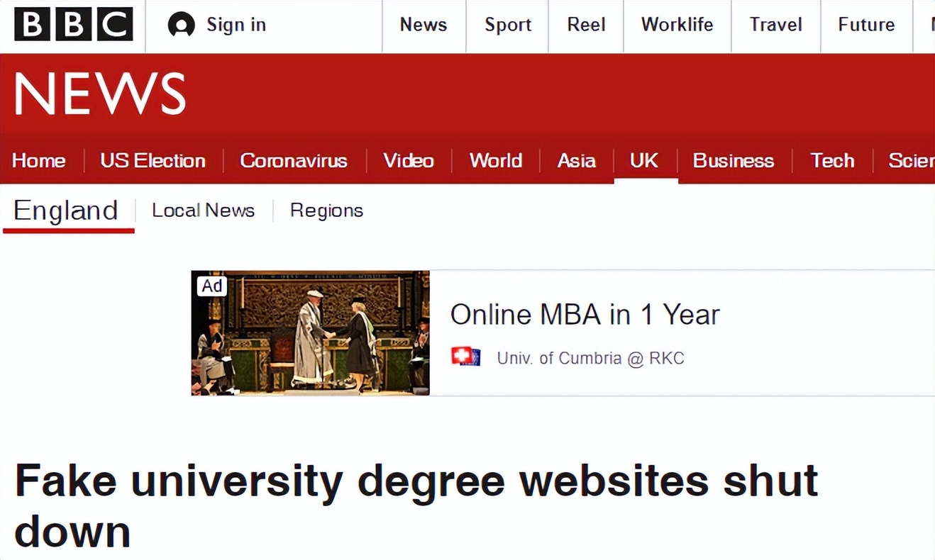Select the Home tab in the news bar

[x=39, y=161]
